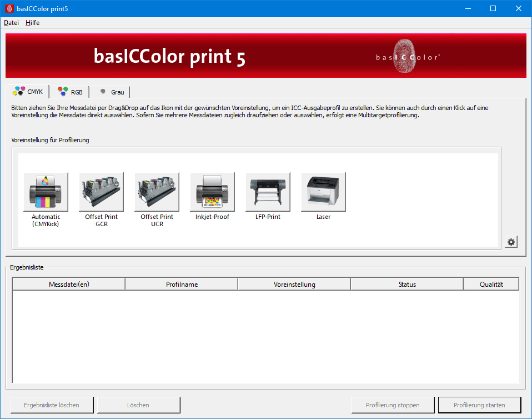Image resolution: width=532 pixels, height=419 pixels.
Task: Select the Automatic (CMYKick) preset icon
Action: 46,192
